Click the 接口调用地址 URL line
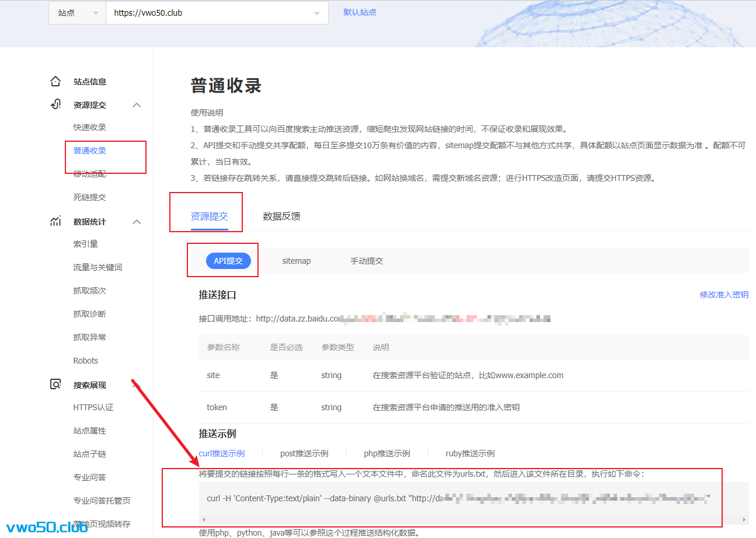This screenshot has width=756, height=538. pos(375,319)
